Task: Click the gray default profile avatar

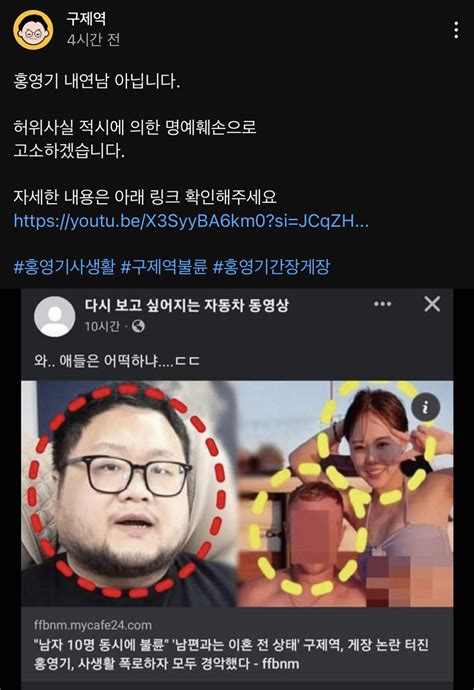Action: pos(55,316)
